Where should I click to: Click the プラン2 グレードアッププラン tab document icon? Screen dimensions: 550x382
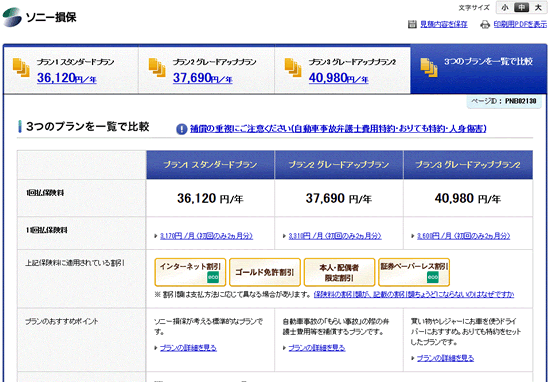point(157,67)
